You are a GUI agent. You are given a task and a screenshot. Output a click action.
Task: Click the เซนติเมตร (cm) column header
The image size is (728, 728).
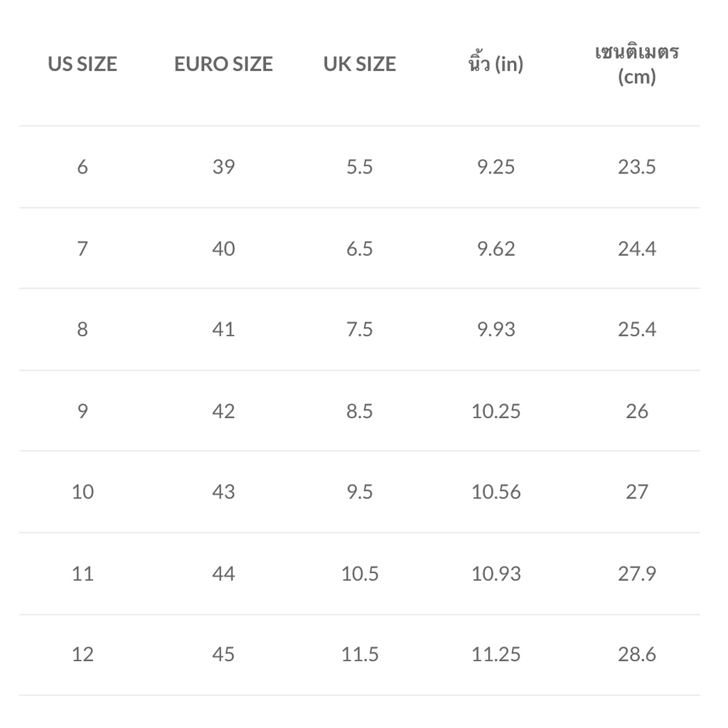pos(636,64)
